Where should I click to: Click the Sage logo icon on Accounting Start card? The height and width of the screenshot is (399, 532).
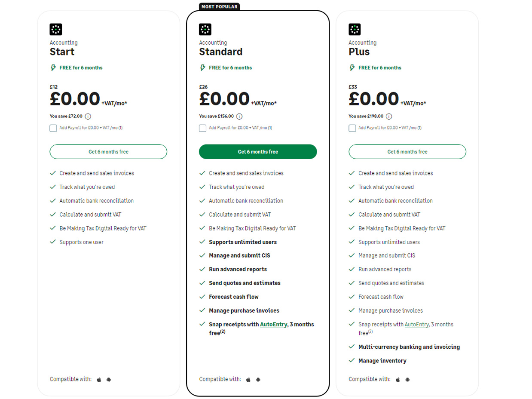point(56,29)
